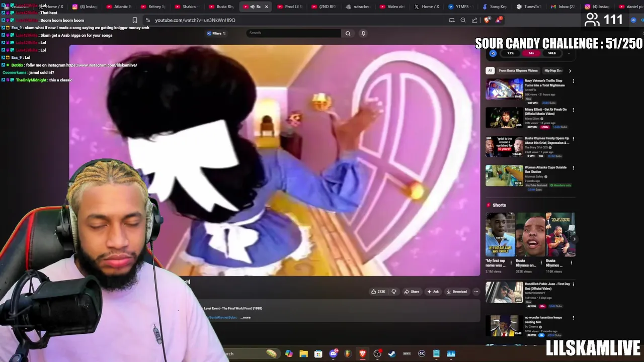Open options for Busta Rhymes Finally Opens Up

tap(573, 139)
